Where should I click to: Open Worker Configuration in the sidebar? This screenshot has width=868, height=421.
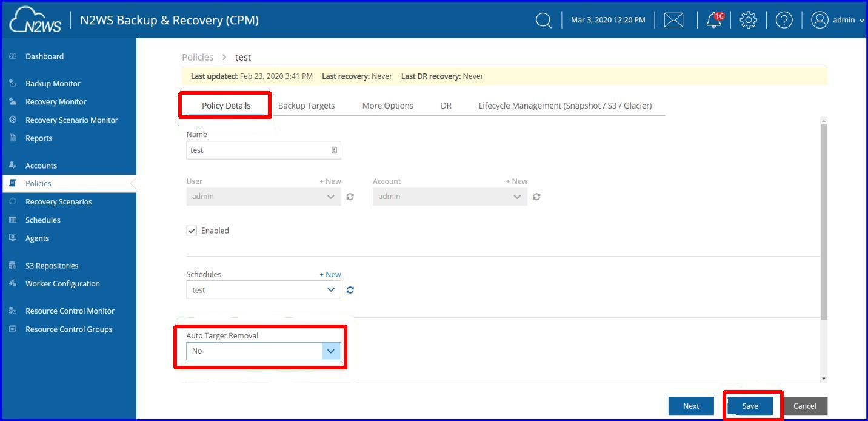point(62,283)
